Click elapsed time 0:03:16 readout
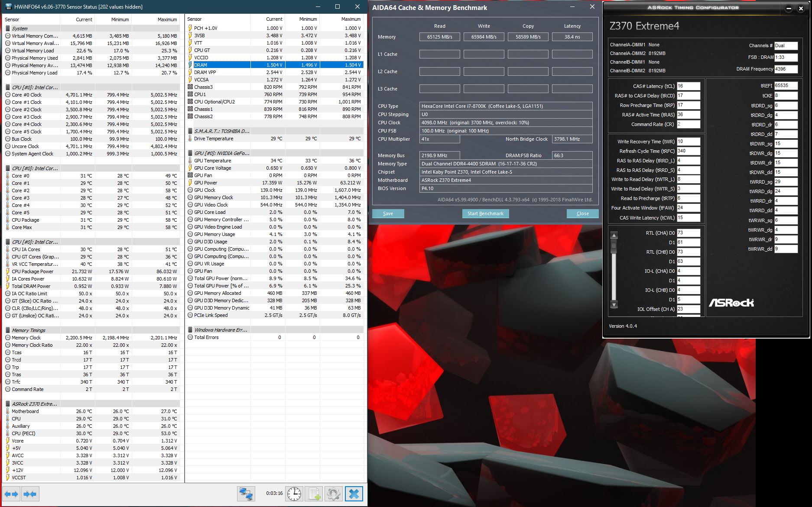812x507 pixels. click(x=274, y=493)
